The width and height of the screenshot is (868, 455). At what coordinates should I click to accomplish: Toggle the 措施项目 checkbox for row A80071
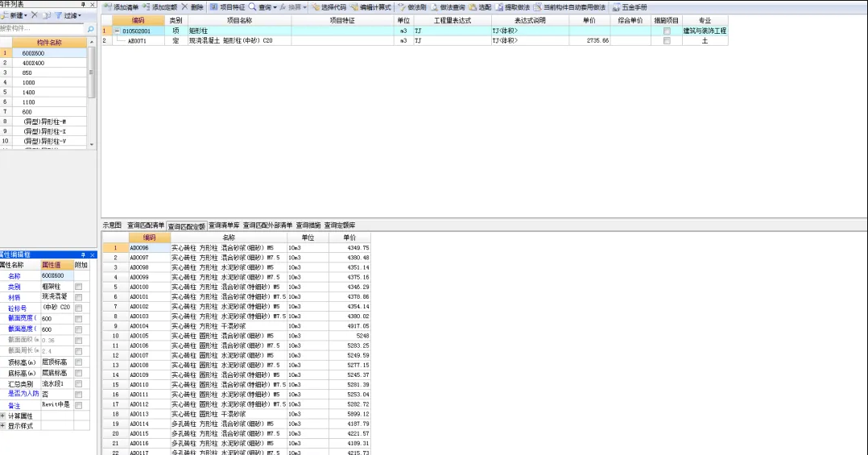(x=667, y=41)
